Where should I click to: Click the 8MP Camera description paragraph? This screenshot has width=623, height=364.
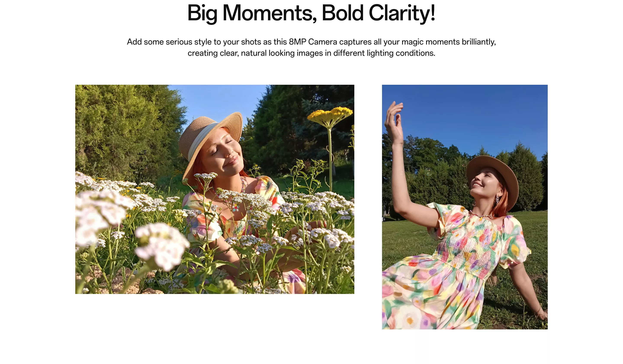point(311,47)
